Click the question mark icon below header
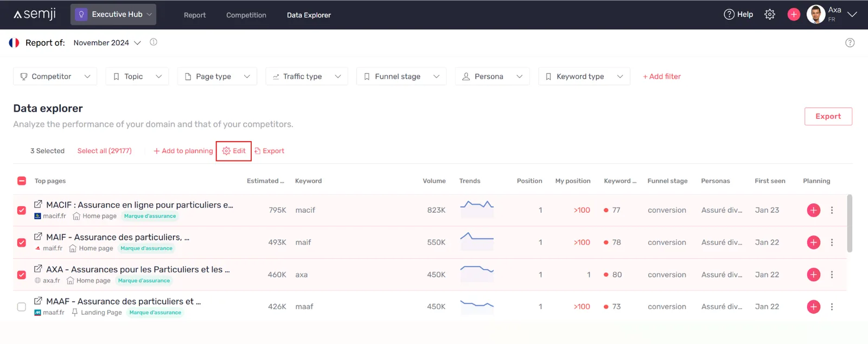Screen dimensions: 868x344 point(850,43)
